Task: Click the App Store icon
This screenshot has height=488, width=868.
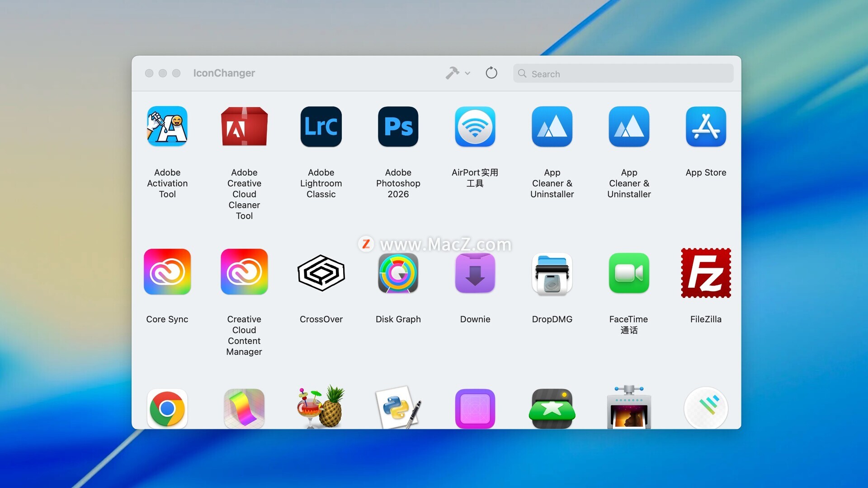Action: [706, 127]
